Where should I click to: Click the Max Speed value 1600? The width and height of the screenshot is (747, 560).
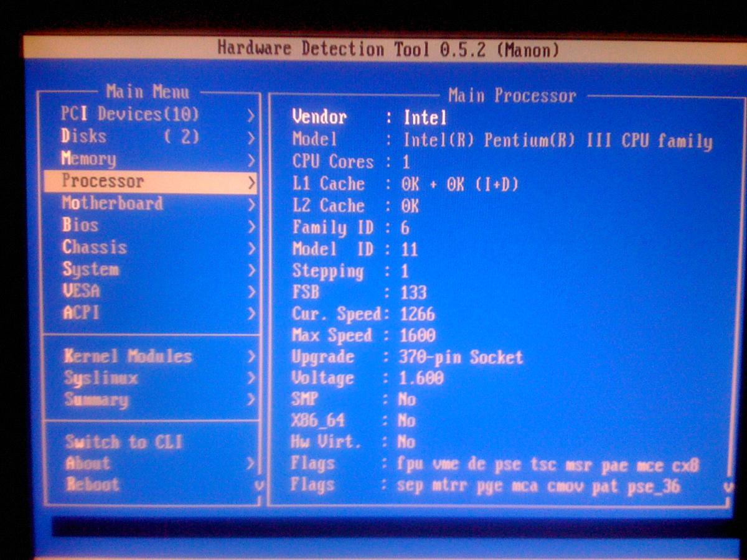pyautogui.click(x=418, y=335)
